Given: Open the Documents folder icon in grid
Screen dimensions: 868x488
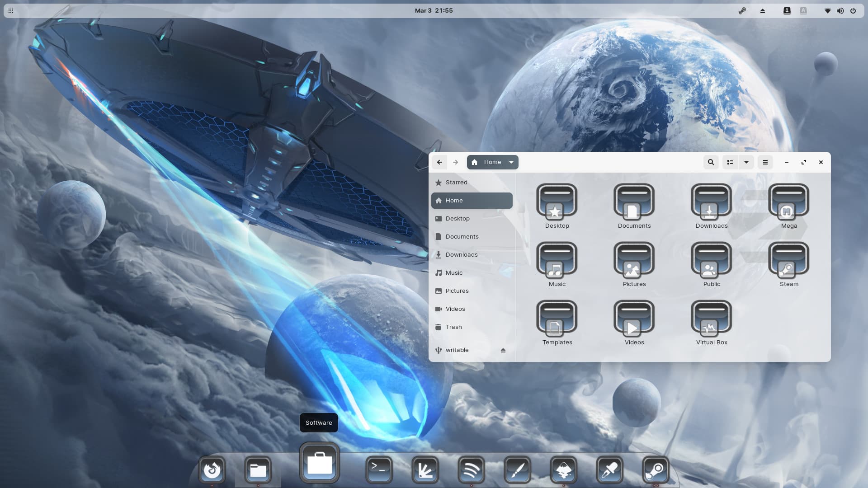Looking at the screenshot, I should pos(634,201).
